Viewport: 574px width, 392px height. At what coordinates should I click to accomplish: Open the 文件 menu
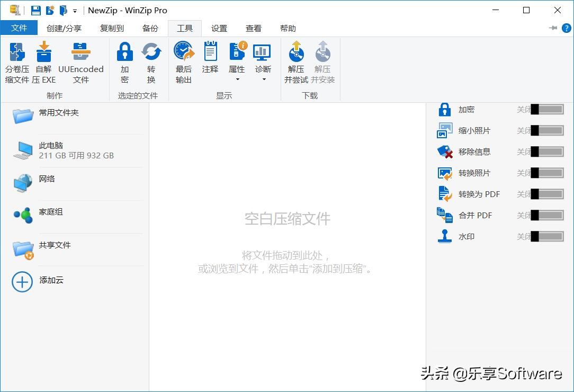(20, 28)
